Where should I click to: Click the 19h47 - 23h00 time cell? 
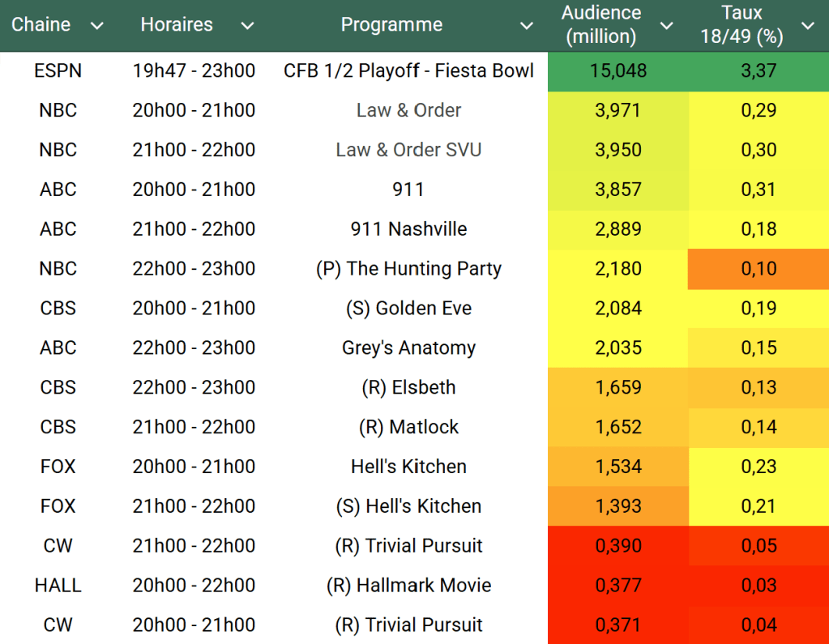pyautogui.click(x=194, y=71)
